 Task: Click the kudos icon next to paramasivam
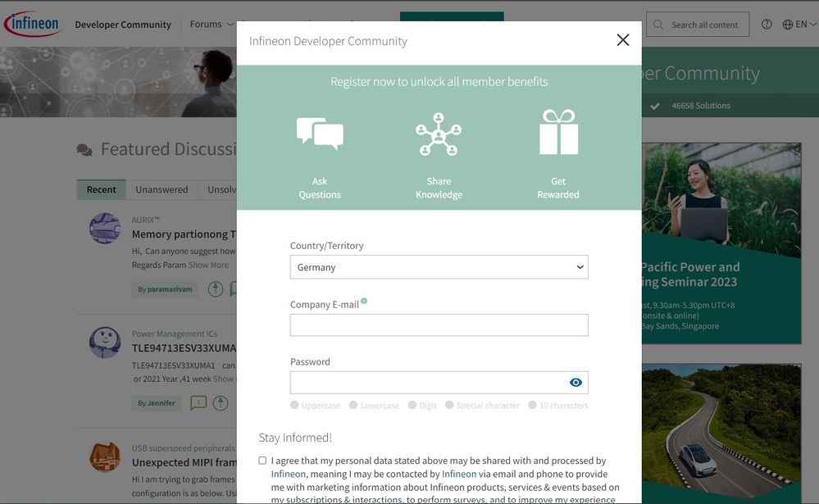215,288
